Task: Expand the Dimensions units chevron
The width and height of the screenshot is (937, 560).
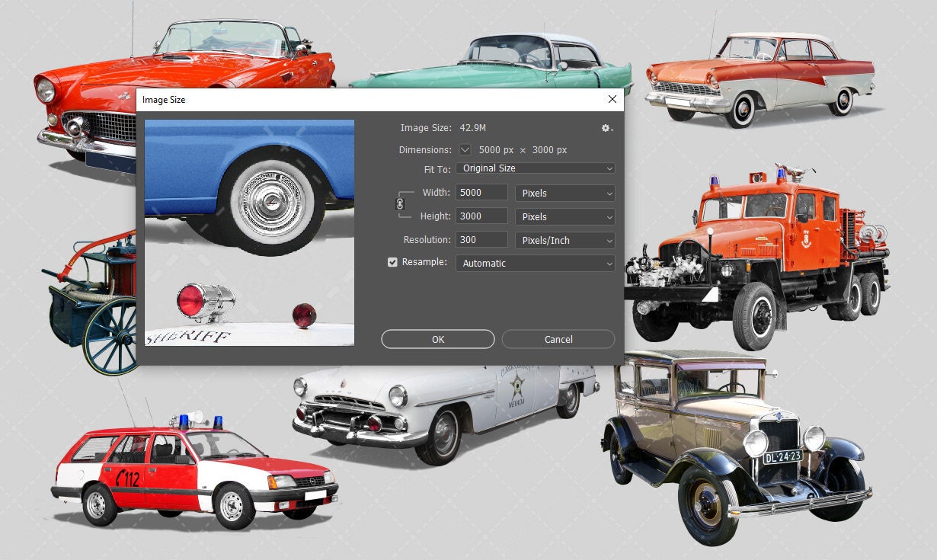Action: [465, 150]
